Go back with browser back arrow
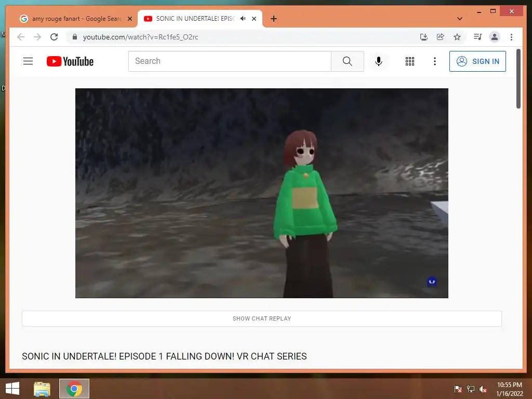This screenshot has width=532, height=399. pyautogui.click(x=21, y=37)
